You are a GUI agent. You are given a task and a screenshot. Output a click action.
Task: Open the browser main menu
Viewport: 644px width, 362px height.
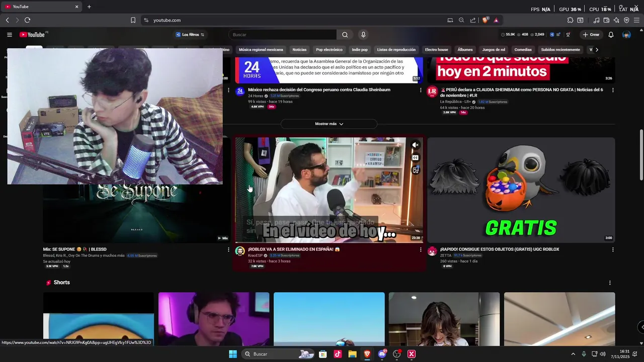(636, 20)
